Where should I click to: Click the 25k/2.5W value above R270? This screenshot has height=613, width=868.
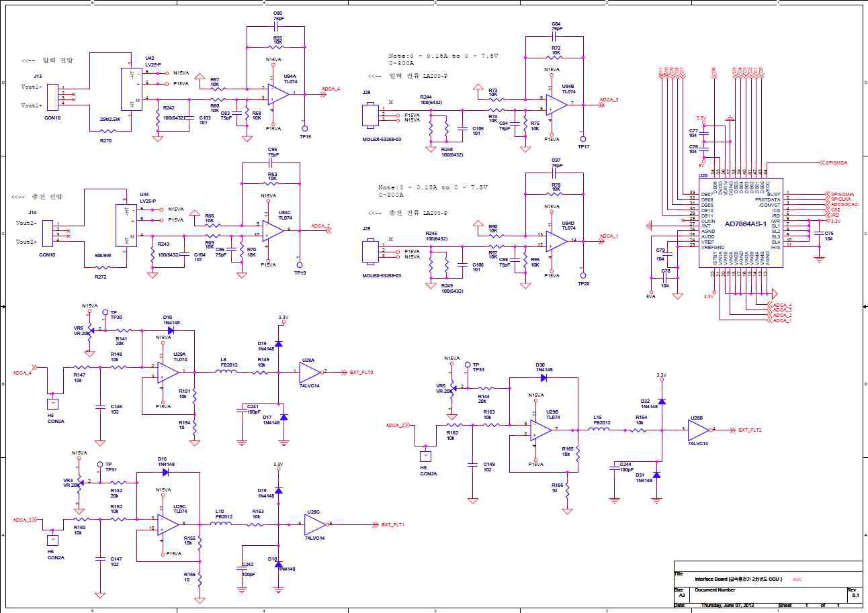pyautogui.click(x=110, y=119)
